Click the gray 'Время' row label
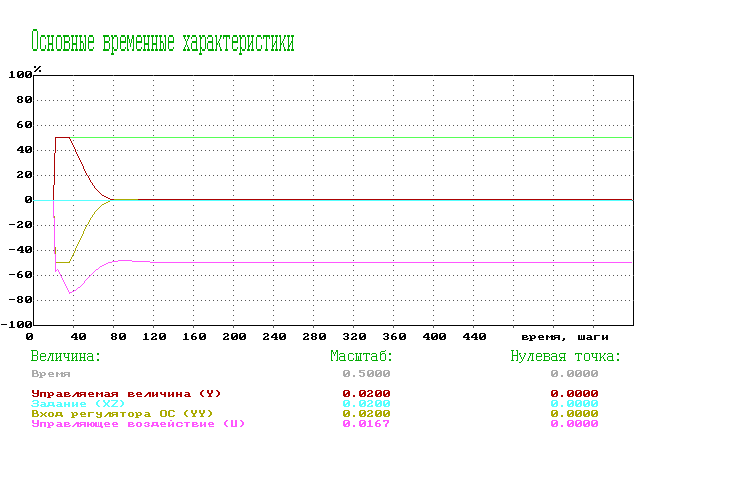 52,372
